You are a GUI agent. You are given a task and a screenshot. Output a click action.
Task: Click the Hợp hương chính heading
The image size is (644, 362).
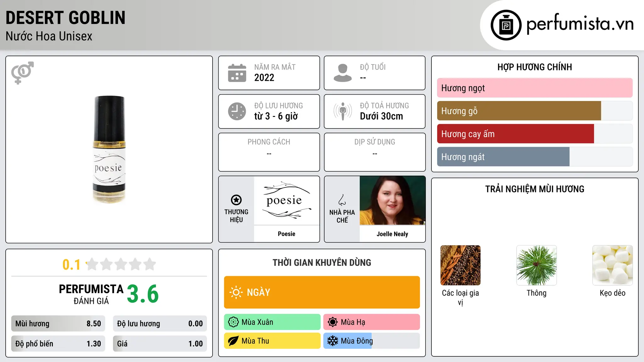(x=535, y=67)
